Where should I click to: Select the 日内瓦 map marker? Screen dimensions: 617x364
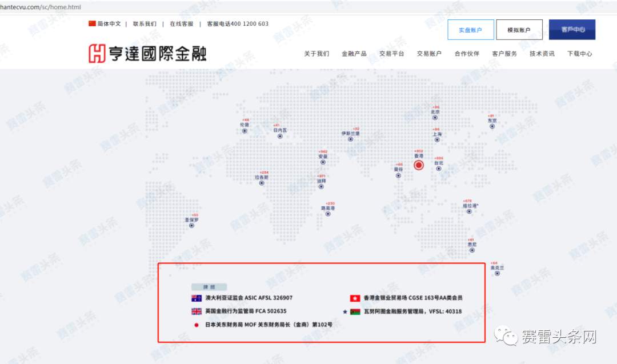click(x=280, y=136)
